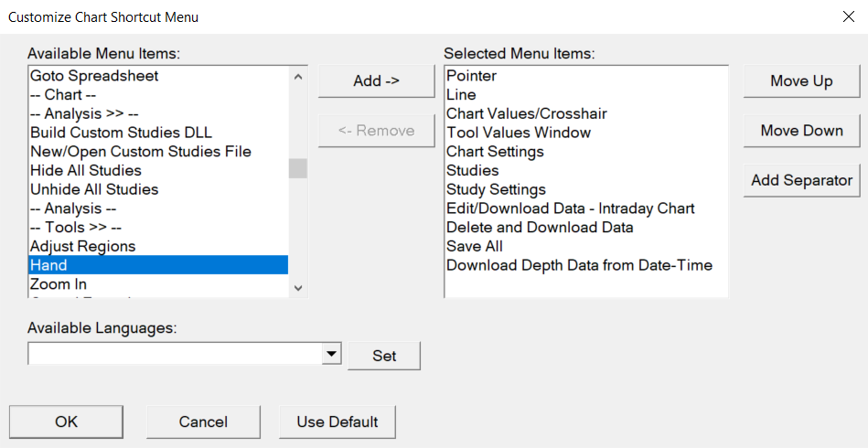Confirm with the OK button
The width and height of the screenshot is (868, 448).
(66, 421)
